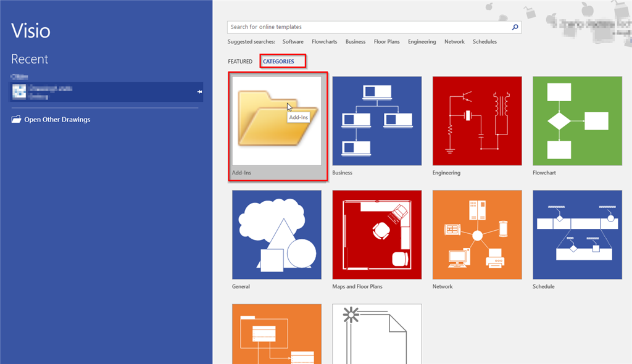Open the Network category tile
Image resolution: width=632 pixels, height=364 pixels.
[477, 234]
